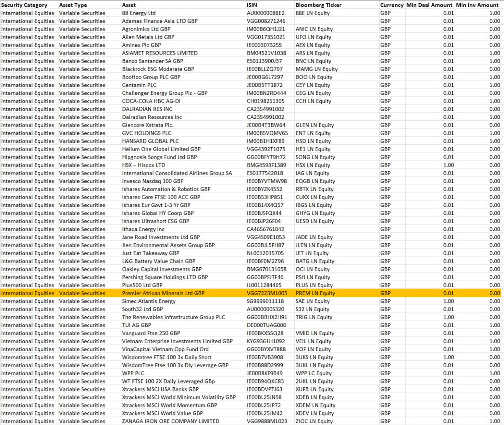Viewport: 504px width, 425px height.
Task: Click ticker XDEB LN Equity
Action: point(315,397)
